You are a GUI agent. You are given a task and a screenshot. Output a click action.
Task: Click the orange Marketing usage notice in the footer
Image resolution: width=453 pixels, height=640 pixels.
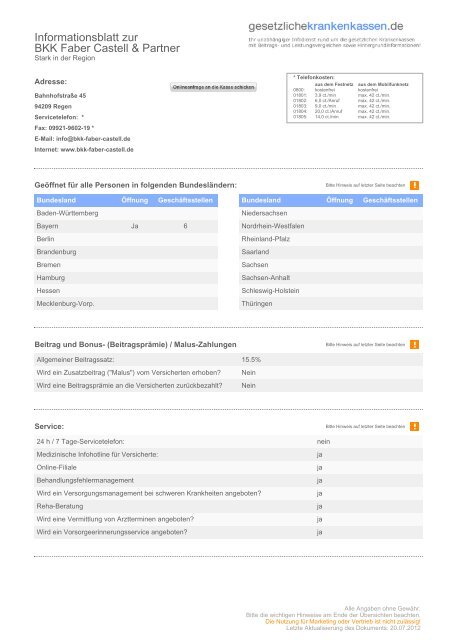pyautogui.click(x=342, y=621)
